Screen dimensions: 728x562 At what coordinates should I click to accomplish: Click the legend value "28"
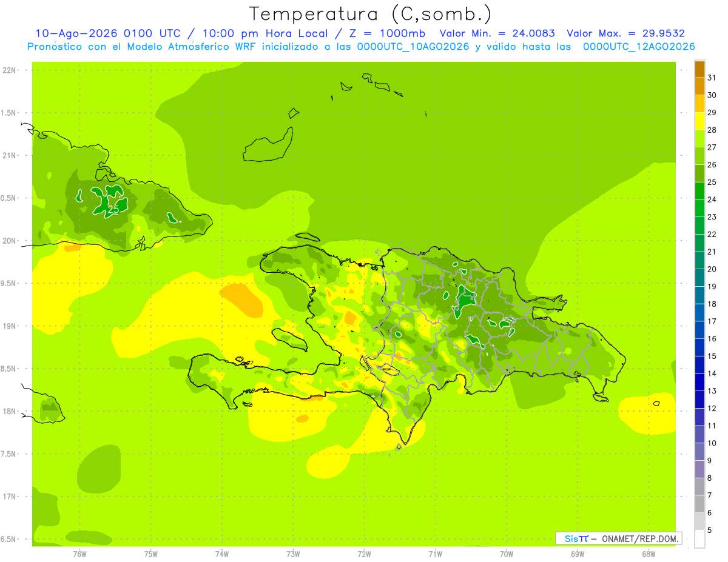click(x=712, y=130)
